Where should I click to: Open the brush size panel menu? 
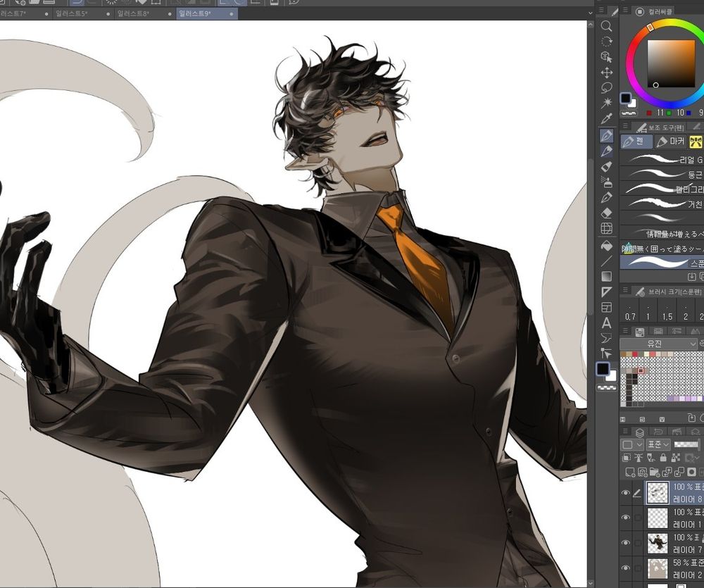624,291
